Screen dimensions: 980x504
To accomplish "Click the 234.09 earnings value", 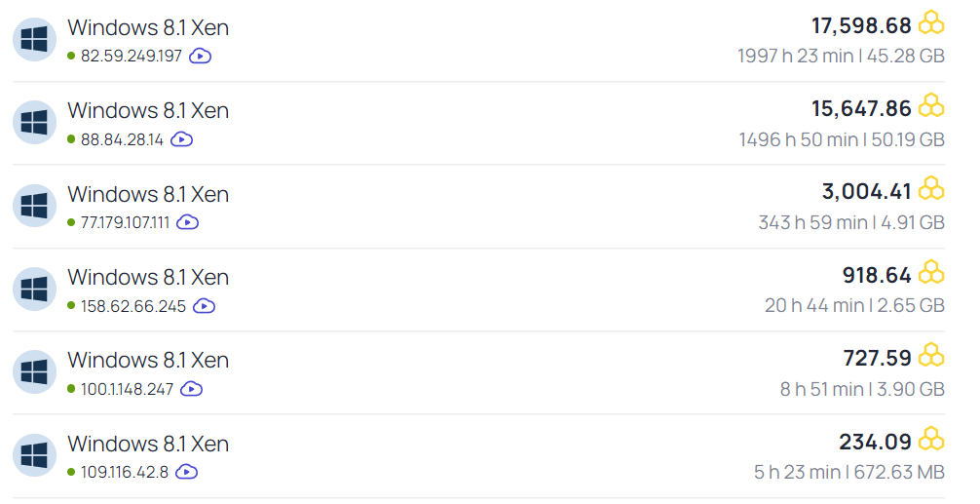I will tap(875, 441).
